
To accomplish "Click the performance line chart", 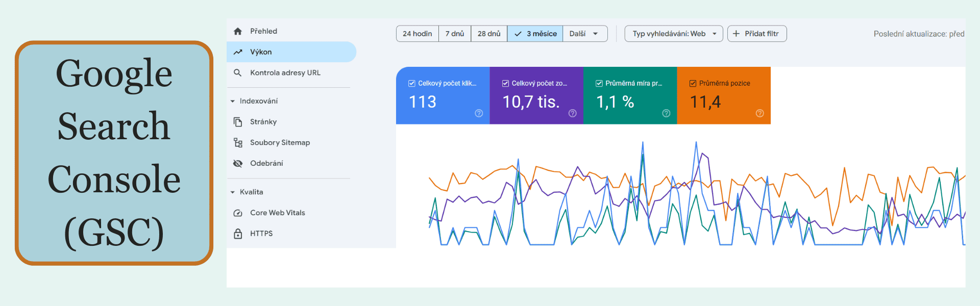I will (x=697, y=194).
